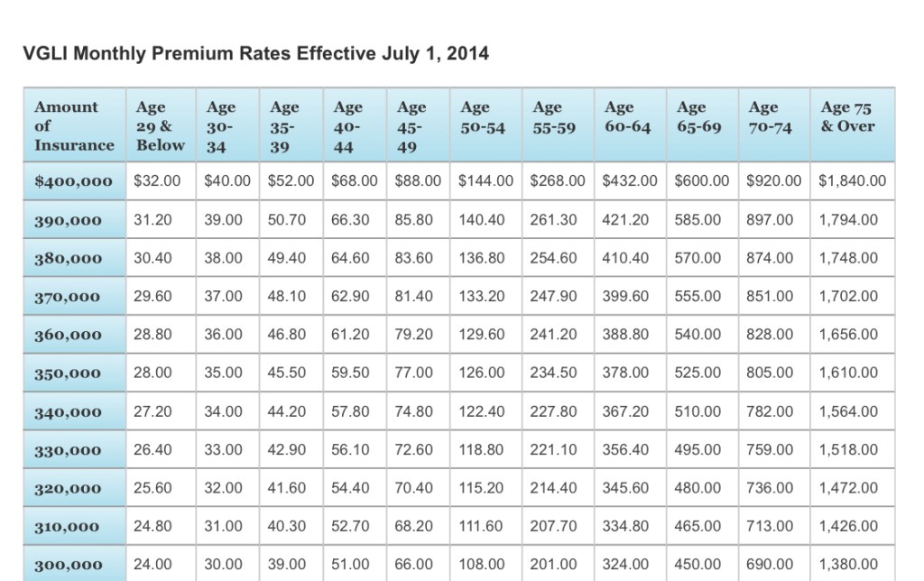Click the Age 45-49 column header
Image resolution: width=924 pixels, height=581 pixels.
click(x=411, y=125)
